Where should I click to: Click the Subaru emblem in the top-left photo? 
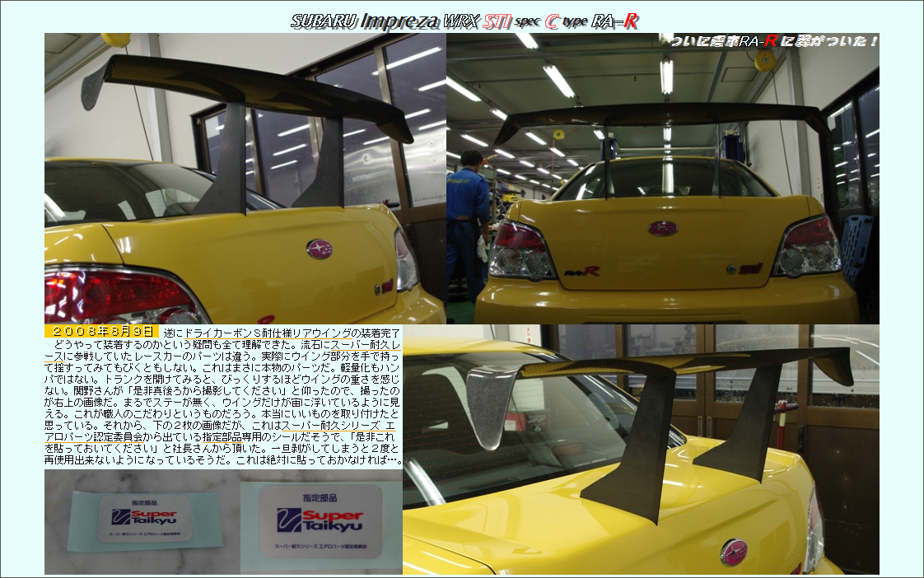(x=319, y=249)
